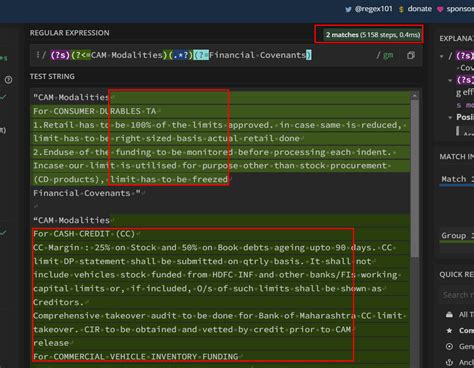Open the sponsor link

[460, 9]
